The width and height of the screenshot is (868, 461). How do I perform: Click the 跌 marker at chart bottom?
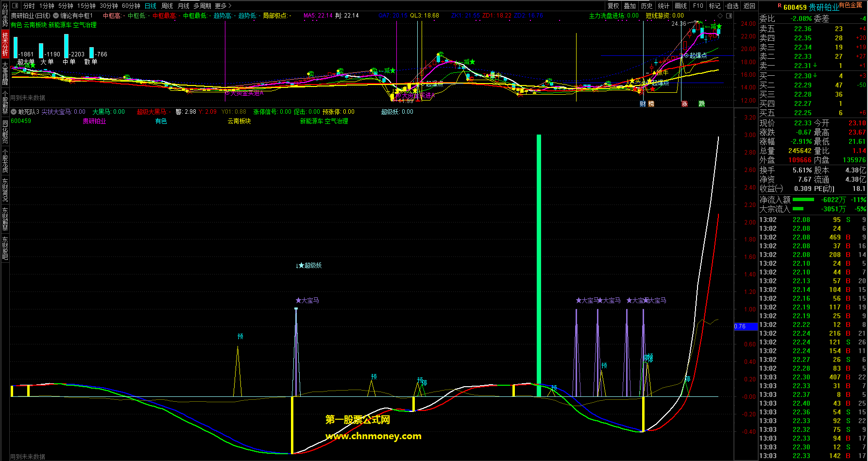702,104
